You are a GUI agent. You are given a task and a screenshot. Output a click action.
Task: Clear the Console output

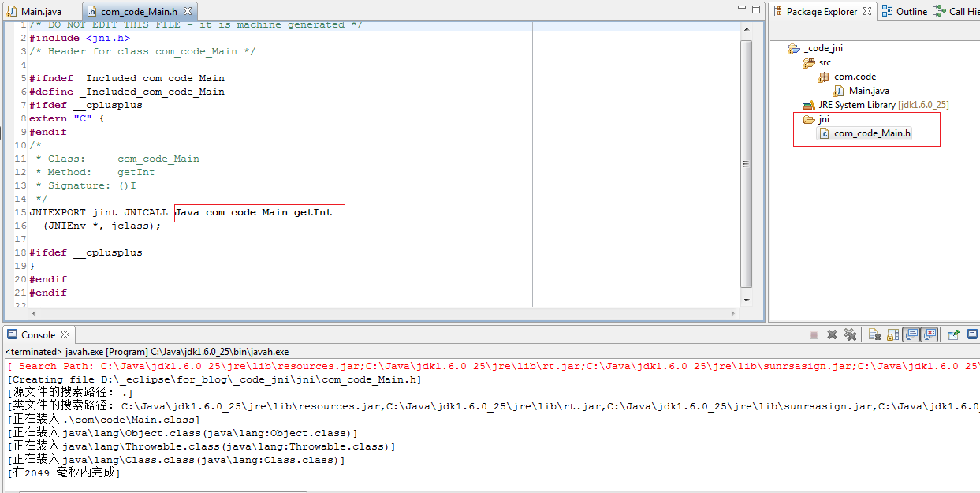[x=874, y=335]
